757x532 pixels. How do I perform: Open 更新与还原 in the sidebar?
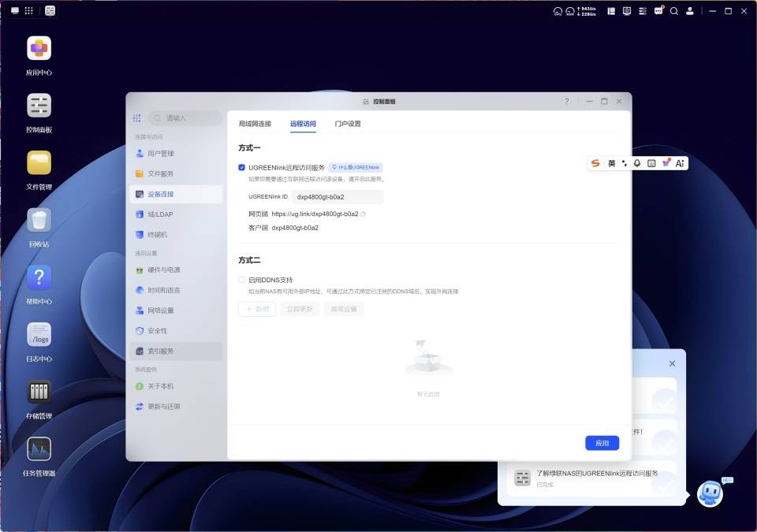[x=176, y=407]
